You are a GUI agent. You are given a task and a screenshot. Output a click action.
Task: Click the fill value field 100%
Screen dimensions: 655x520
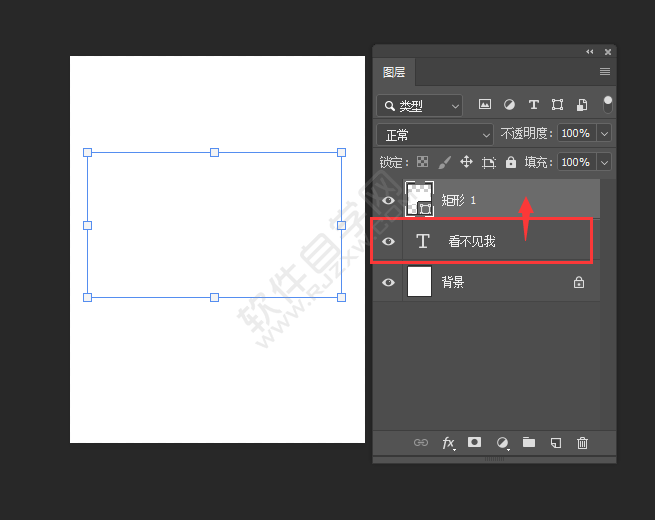coord(576,162)
